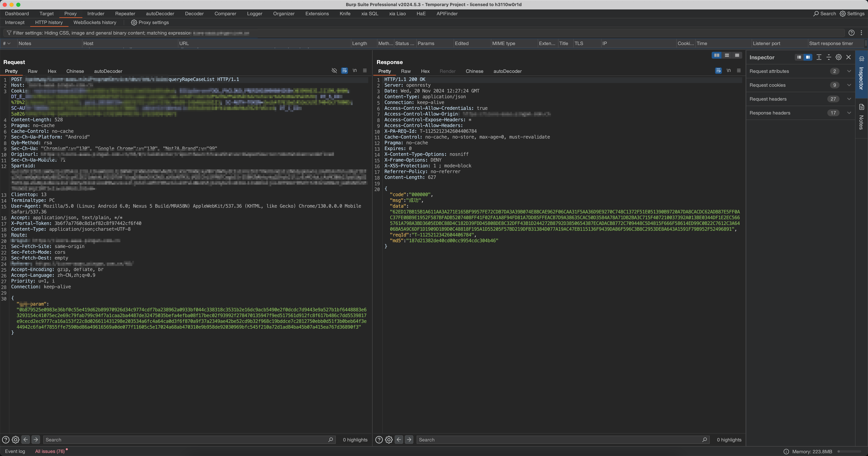868x456 pixels.
Task: Go to next Response search match
Action: click(x=409, y=440)
